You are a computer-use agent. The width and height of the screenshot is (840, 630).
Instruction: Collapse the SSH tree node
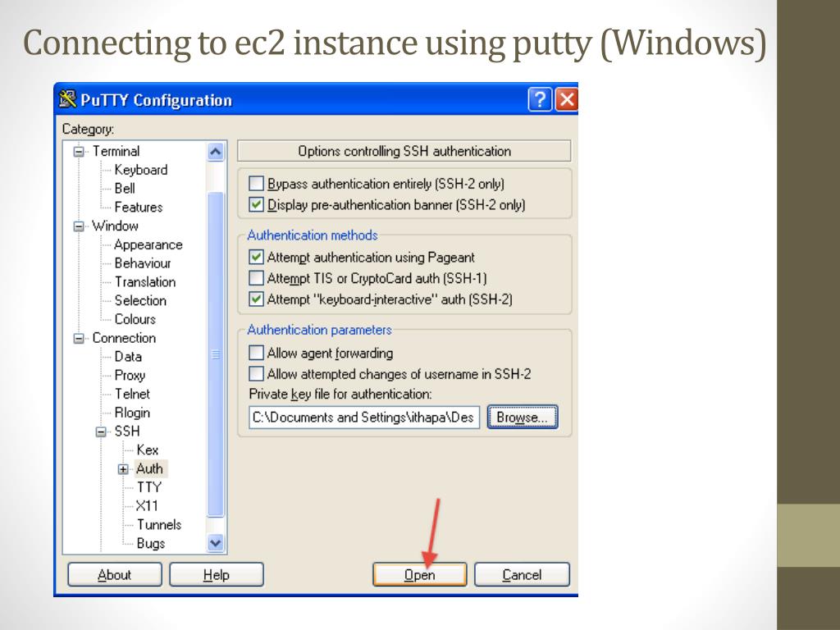pos(101,431)
